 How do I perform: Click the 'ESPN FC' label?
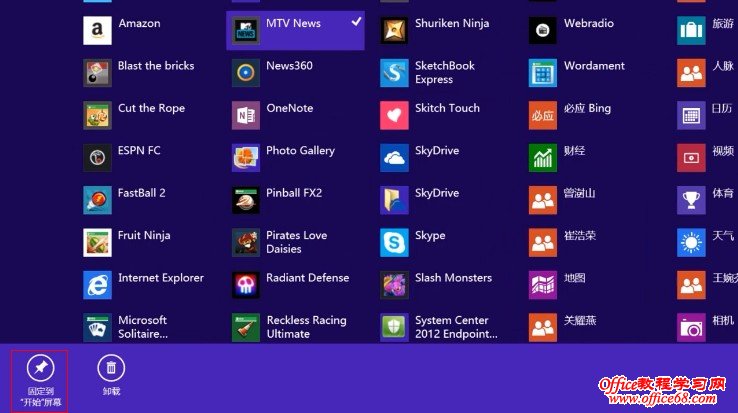coord(139,151)
